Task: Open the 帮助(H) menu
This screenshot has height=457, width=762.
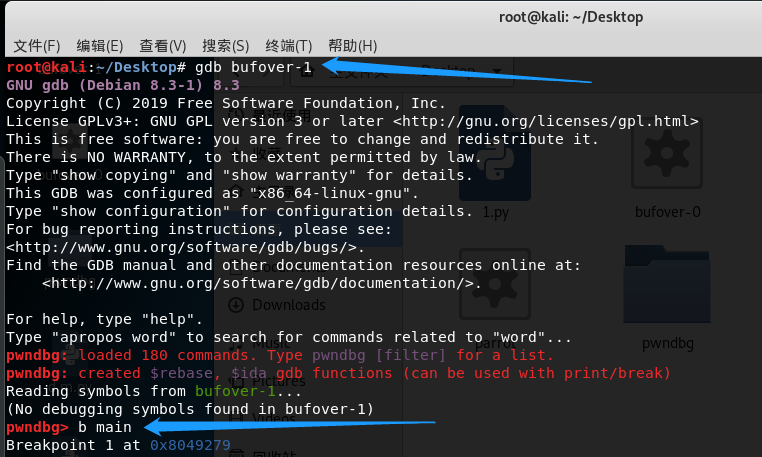Action: 352,46
